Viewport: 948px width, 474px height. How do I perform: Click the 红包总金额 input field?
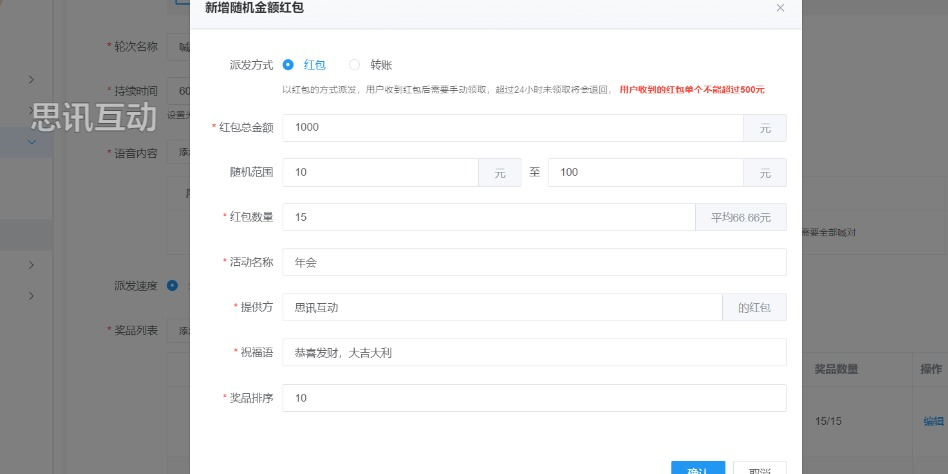512,128
